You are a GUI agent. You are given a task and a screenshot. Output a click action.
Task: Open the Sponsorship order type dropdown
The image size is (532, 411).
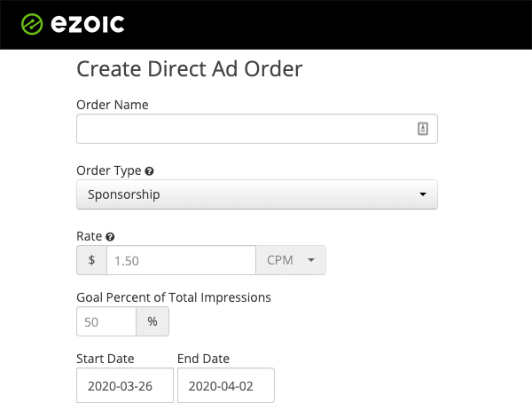(257, 194)
